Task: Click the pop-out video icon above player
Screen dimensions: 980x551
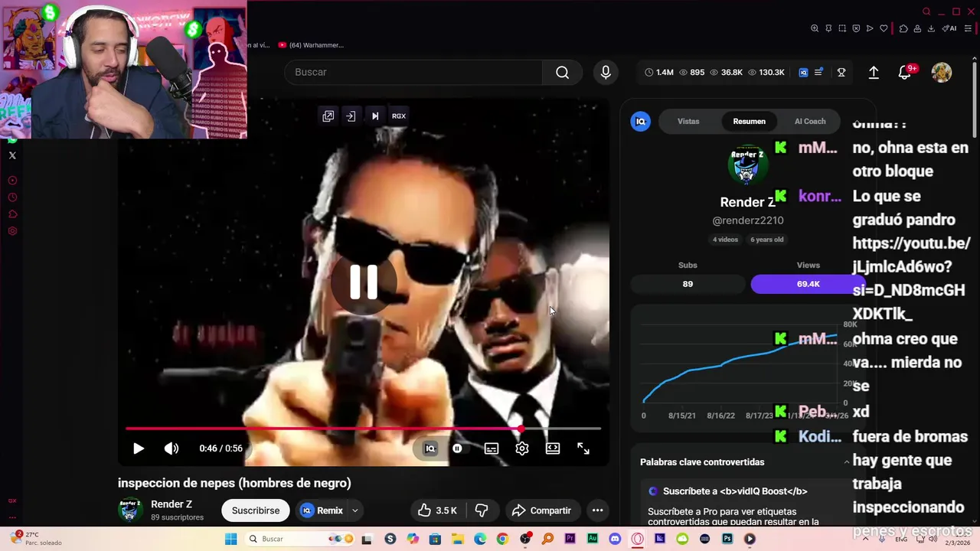Action: click(x=328, y=116)
